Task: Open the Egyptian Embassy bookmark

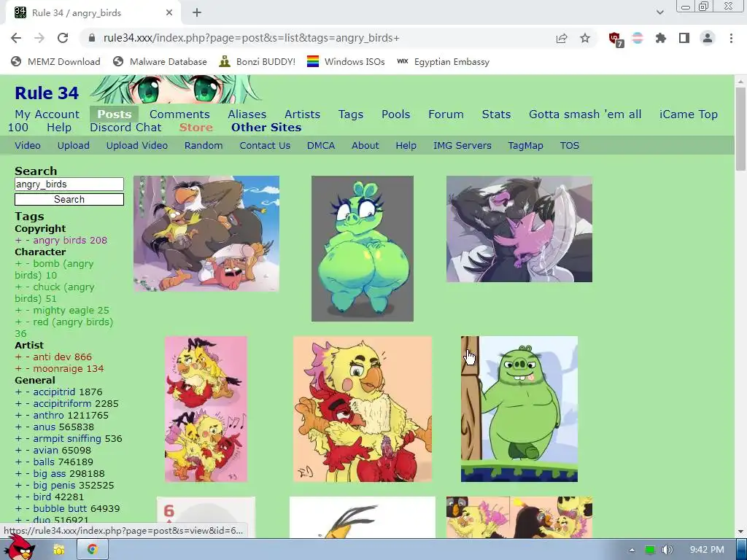Action: pos(443,62)
